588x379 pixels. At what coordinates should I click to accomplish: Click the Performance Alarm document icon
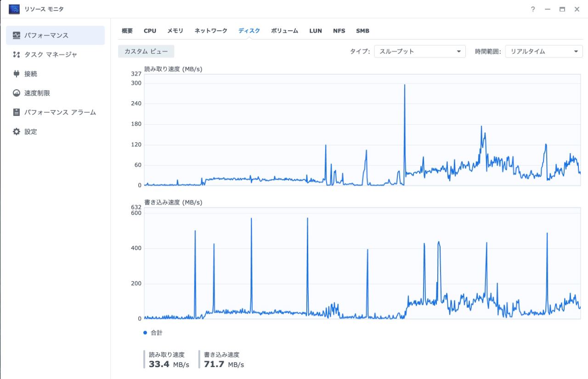(17, 112)
